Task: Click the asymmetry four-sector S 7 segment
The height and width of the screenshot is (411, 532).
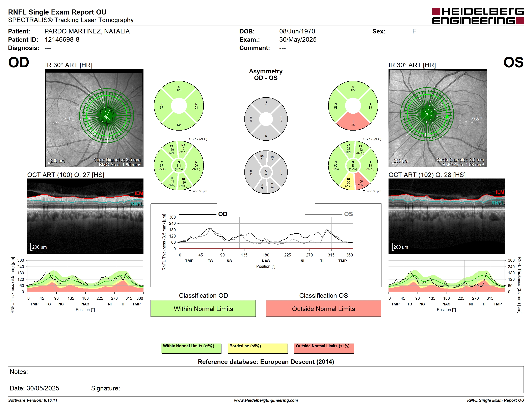Action: coord(266,104)
